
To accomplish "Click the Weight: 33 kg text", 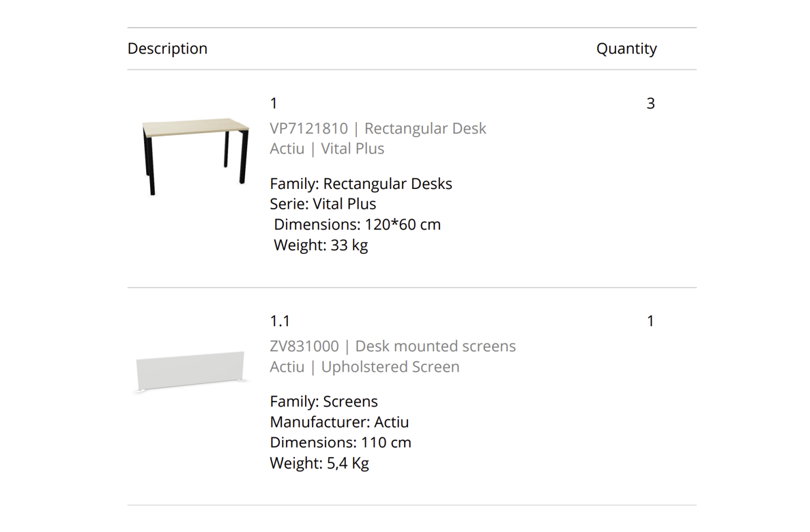I will click(x=321, y=245).
